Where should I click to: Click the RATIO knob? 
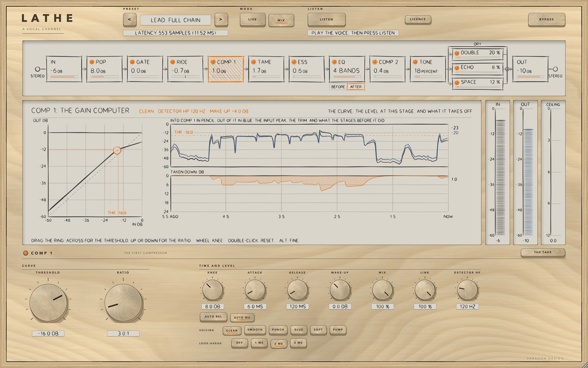coord(124,303)
